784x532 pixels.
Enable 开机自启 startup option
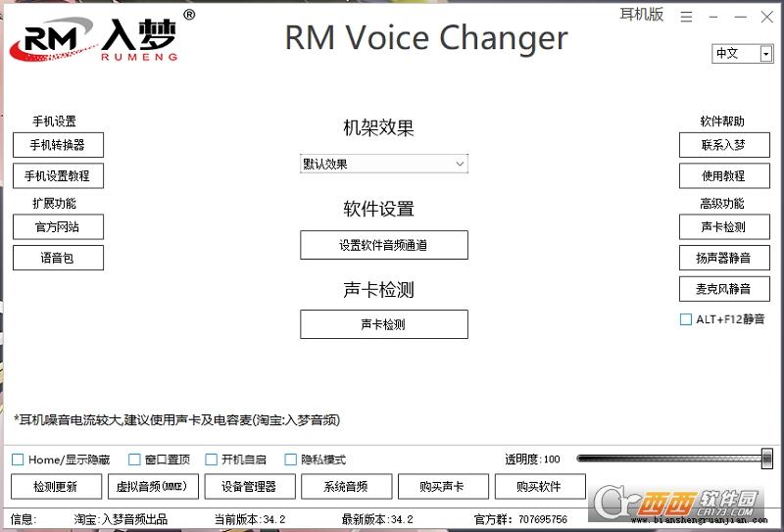(x=211, y=459)
